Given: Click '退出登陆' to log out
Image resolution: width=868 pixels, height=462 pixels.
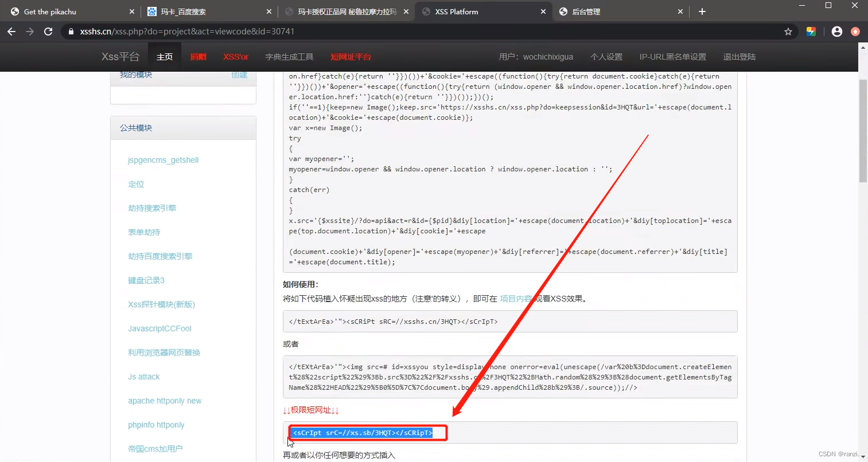Looking at the screenshot, I should pos(739,57).
